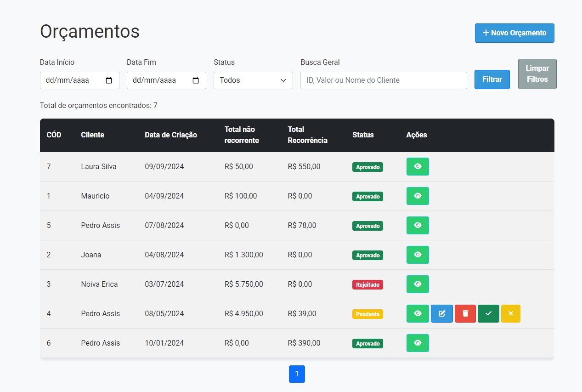Click the Novo Orçamento button
The width and height of the screenshot is (582, 392).
coord(514,33)
